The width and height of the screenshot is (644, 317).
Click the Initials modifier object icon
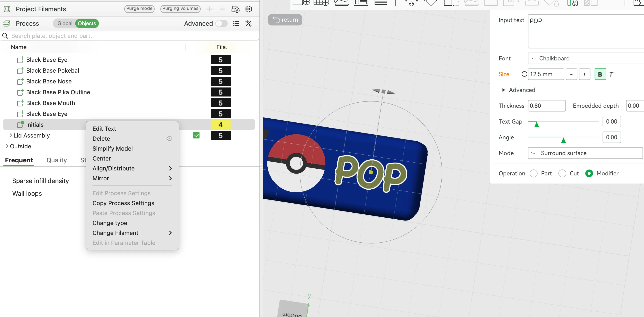20,124
